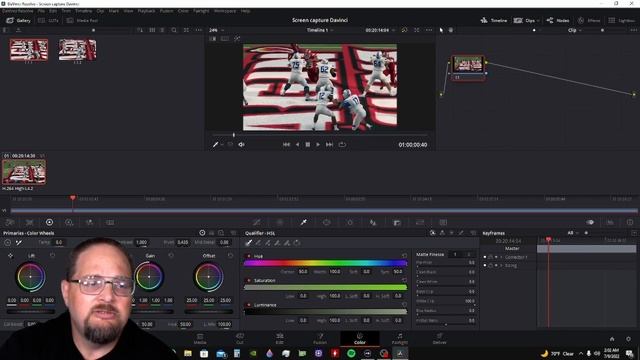Open the File menu
Image resolution: width=640 pixels, height=360 pixels.
[x=41, y=11]
